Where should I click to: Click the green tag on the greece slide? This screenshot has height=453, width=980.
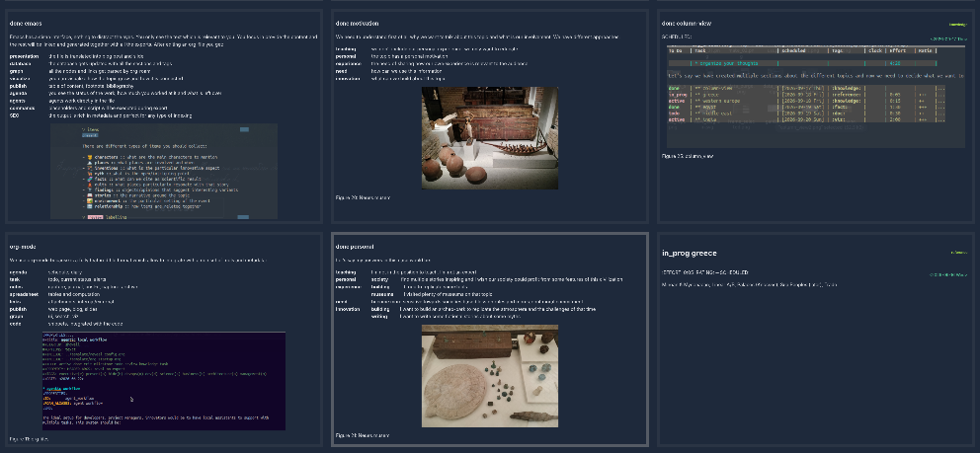tap(959, 253)
